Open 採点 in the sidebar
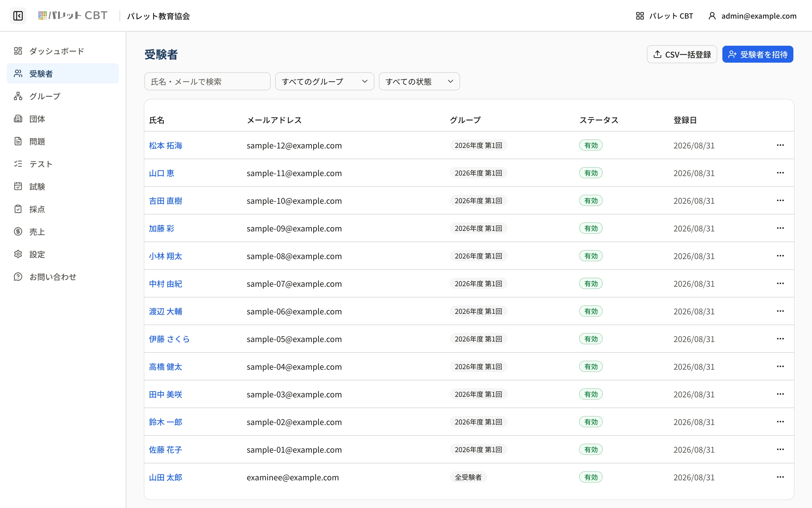The image size is (812, 508). [x=63, y=209]
